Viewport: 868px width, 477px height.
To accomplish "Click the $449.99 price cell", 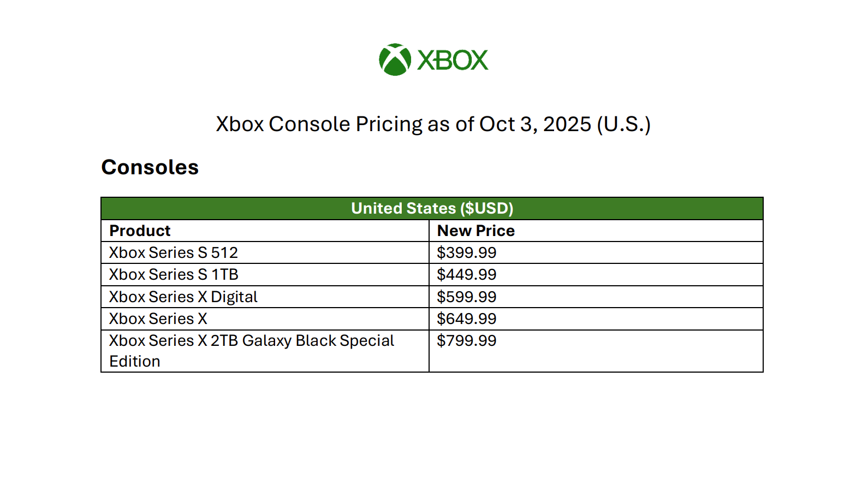I will coord(467,274).
